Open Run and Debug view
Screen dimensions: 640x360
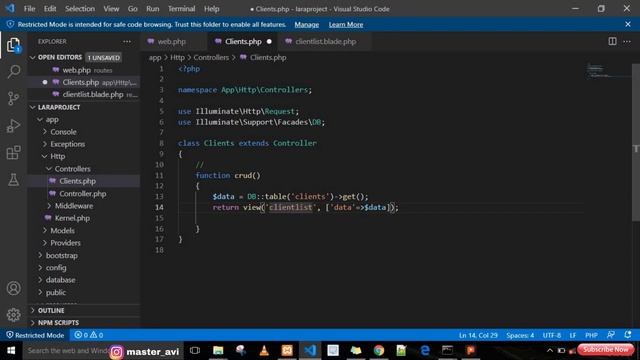[13, 126]
